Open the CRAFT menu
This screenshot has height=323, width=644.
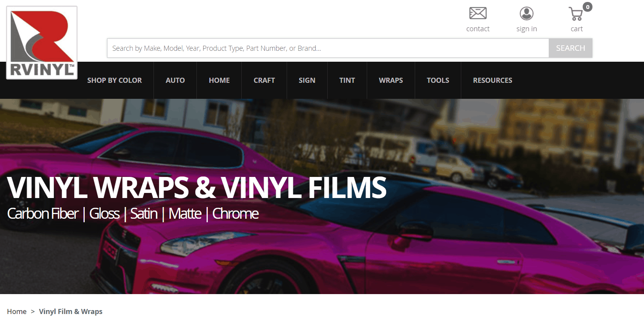[x=264, y=80]
